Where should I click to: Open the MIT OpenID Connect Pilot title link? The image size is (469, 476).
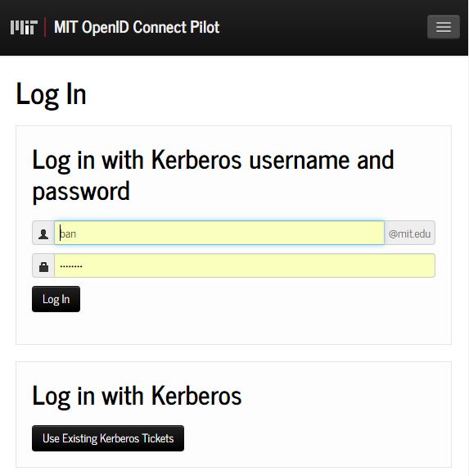pos(137,27)
